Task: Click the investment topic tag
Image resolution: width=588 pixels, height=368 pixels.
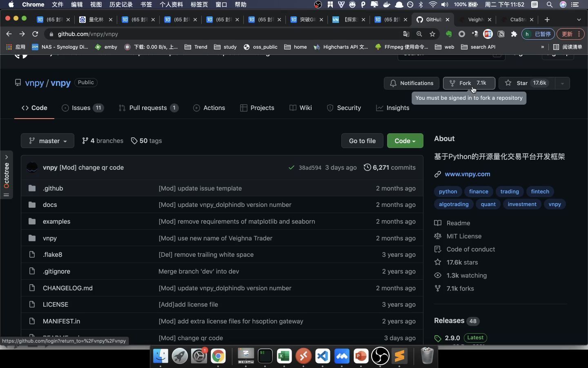Action: [x=522, y=204]
